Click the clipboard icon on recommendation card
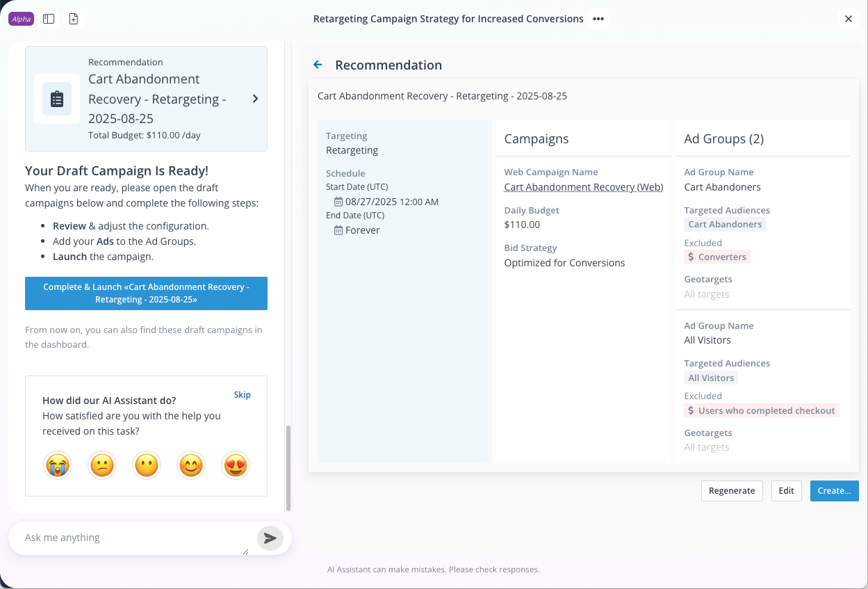The width and height of the screenshot is (868, 589). pos(57,99)
